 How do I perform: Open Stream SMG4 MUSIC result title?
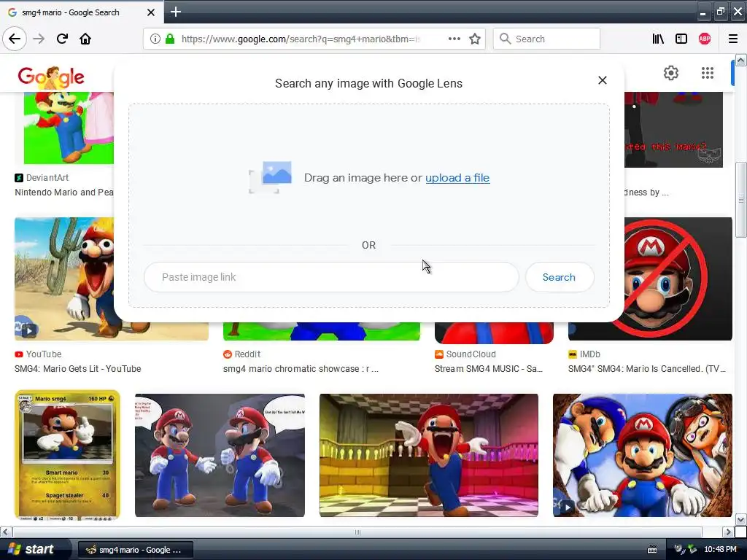tap(488, 368)
